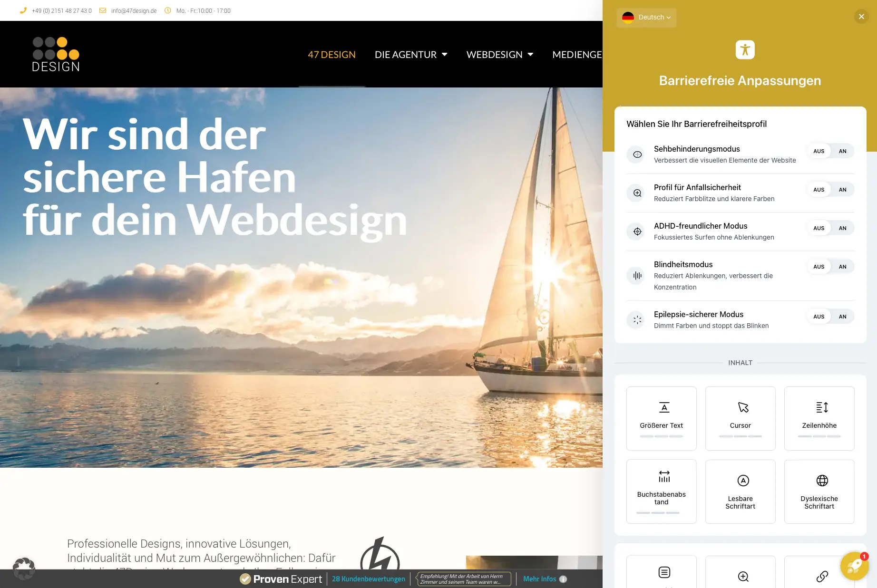Screen dimensions: 877x588
Task: Set ADHD-freundlicher Modus to AUS
Action: click(819, 228)
